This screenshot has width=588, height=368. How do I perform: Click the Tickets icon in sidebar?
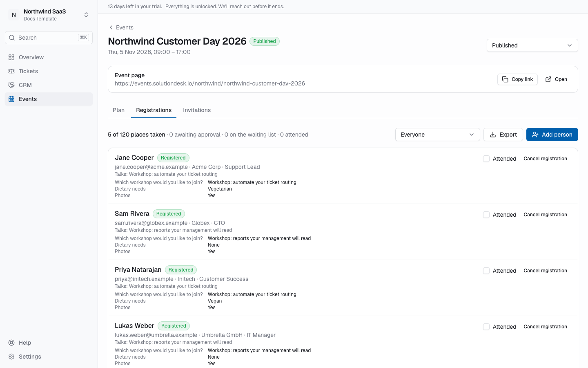pyautogui.click(x=11, y=71)
